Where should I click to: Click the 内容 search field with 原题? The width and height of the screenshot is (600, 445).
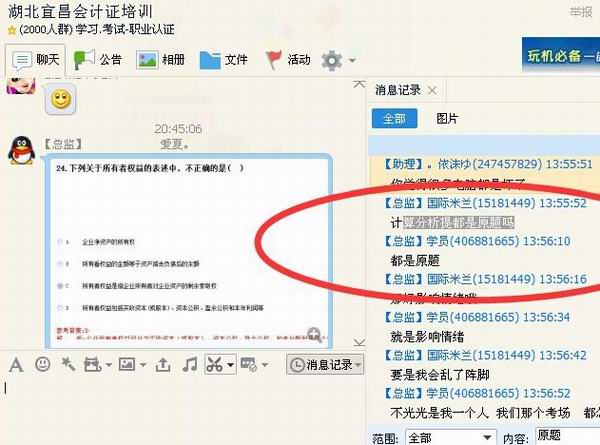pos(568,436)
